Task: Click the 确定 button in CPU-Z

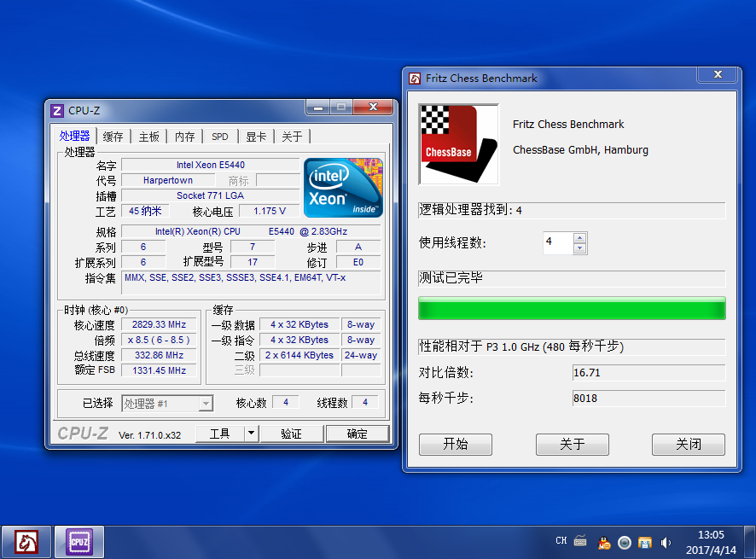Action: coord(358,434)
